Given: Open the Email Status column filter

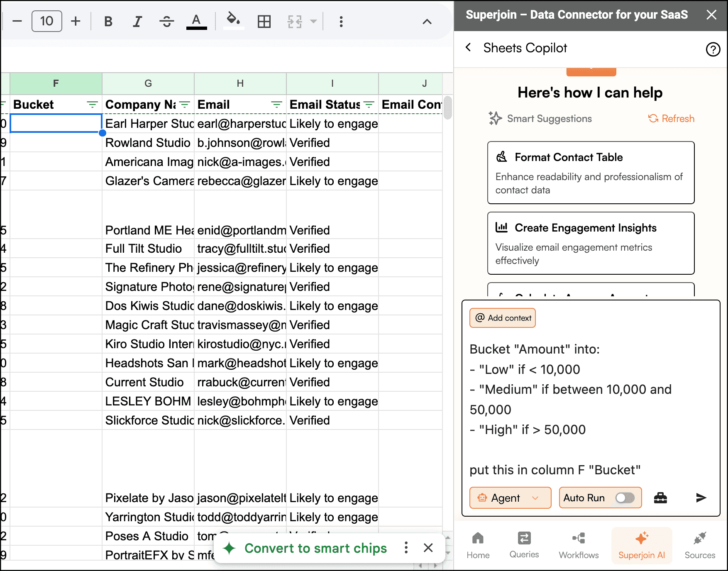Looking at the screenshot, I should [x=369, y=105].
